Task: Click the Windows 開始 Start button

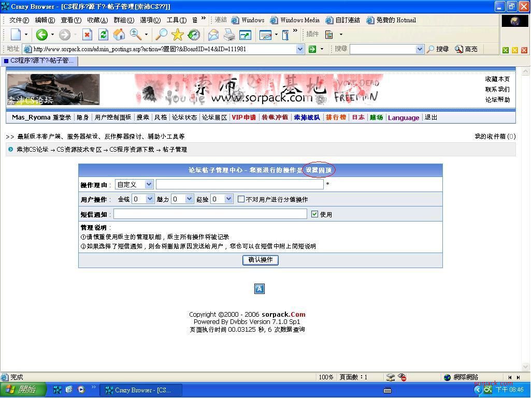Action: [23, 390]
